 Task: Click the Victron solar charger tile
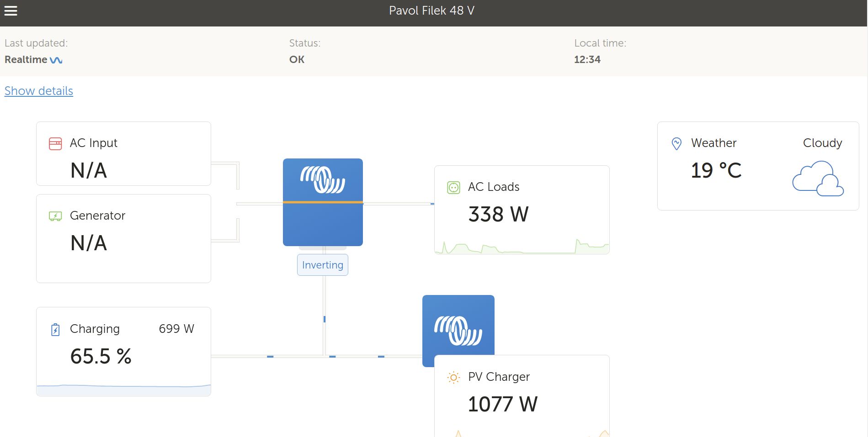458,325
